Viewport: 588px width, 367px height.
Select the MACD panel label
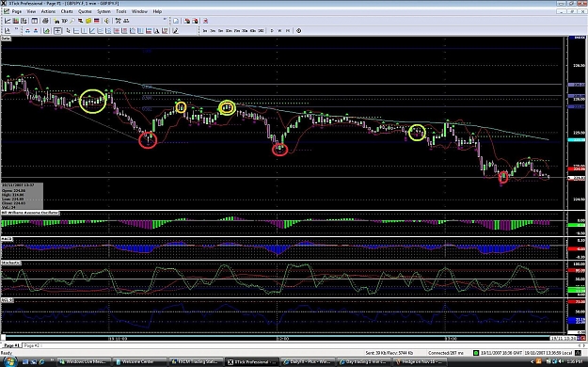(7, 239)
